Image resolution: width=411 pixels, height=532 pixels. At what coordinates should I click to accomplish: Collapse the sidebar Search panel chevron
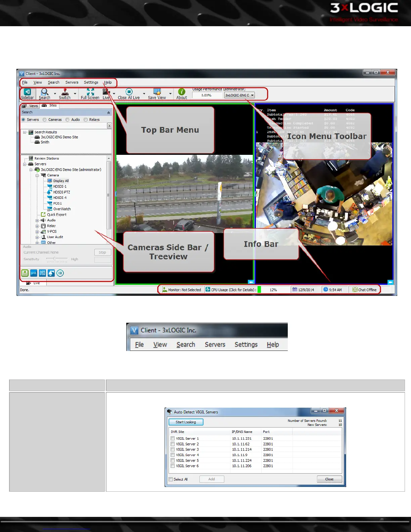click(108, 113)
